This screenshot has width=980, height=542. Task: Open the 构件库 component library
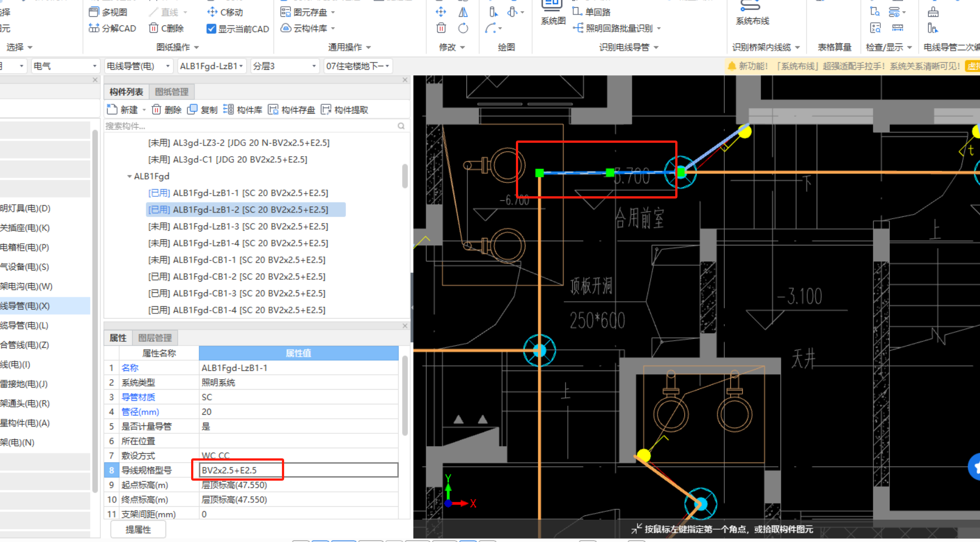242,110
